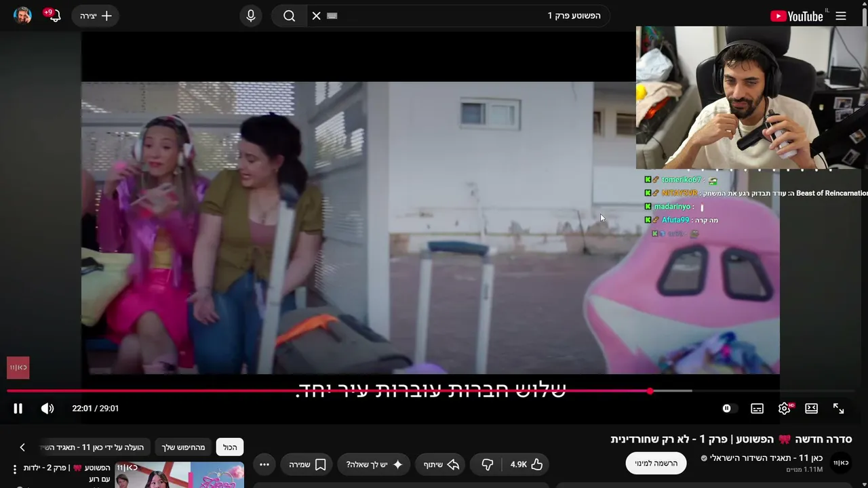
Task: Open the notifications bell
Action: [x=54, y=16]
